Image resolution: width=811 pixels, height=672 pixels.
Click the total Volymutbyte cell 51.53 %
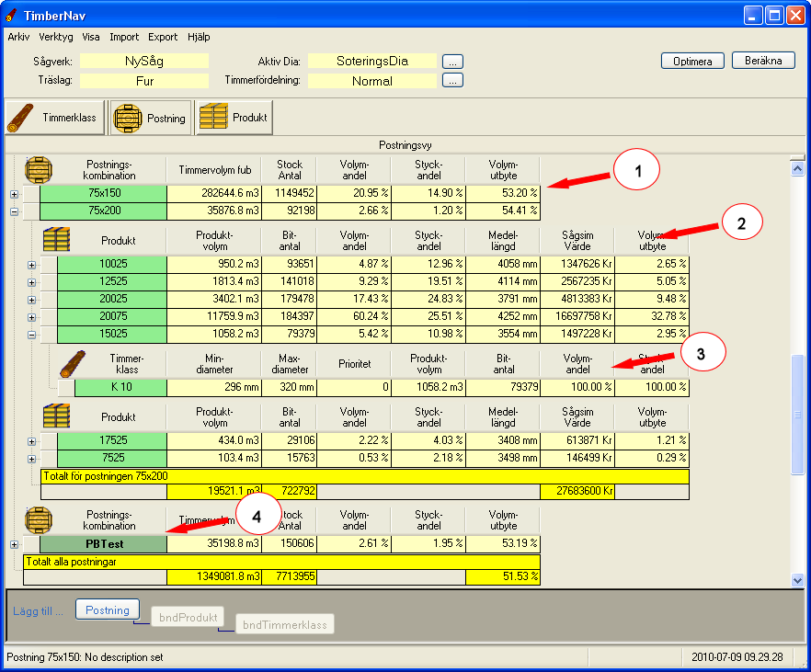tap(503, 577)
